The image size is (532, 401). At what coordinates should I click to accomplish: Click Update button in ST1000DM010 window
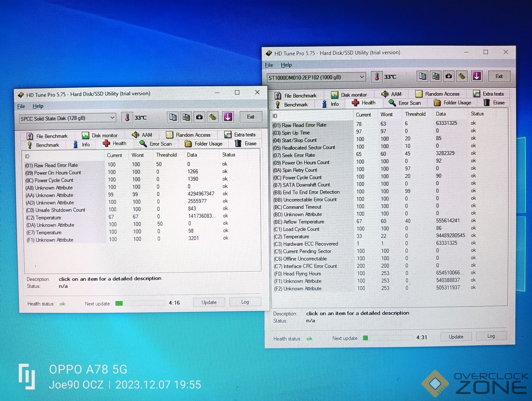click(x=456, y=337)
